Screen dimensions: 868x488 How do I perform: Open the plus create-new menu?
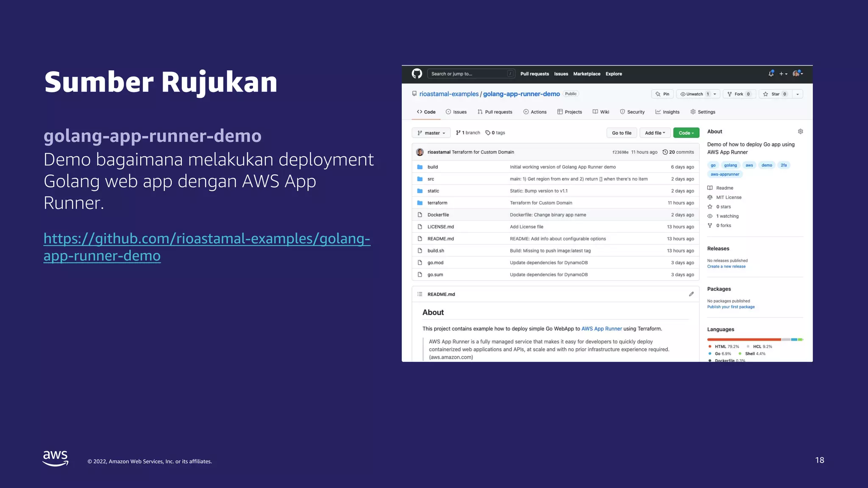click(783, 74)
